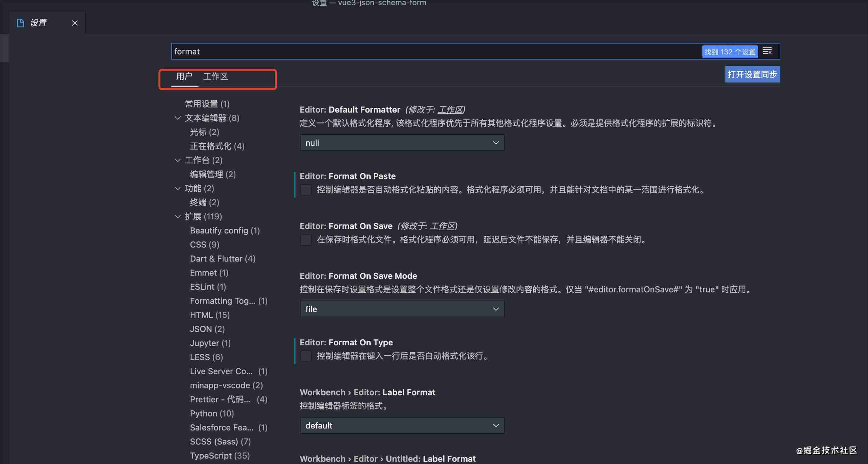
Task: Open the Format On Save Mode file dropdown
Action: click(402, 309)
